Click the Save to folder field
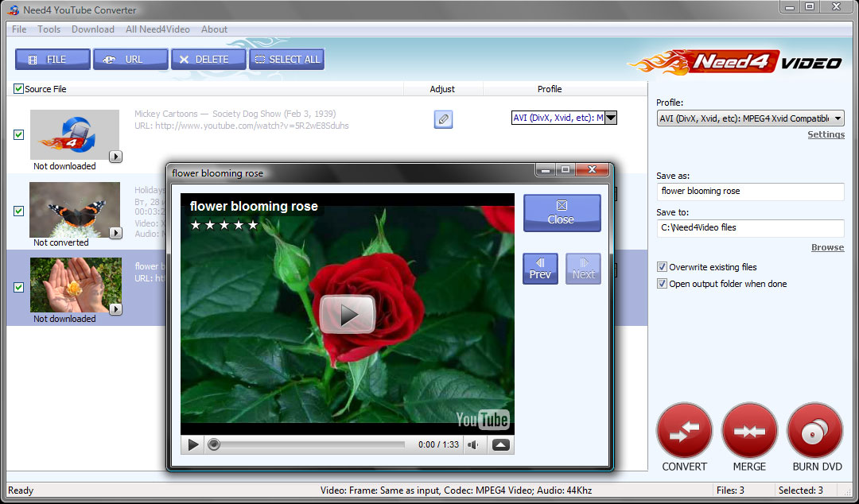Screen dimensions: 859x504 tap(750, 227)
